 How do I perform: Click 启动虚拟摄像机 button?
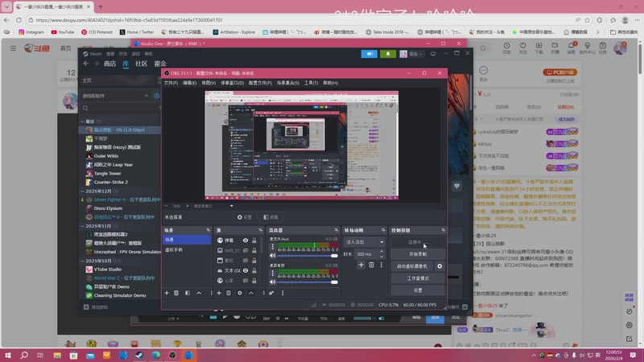point(412,266)
